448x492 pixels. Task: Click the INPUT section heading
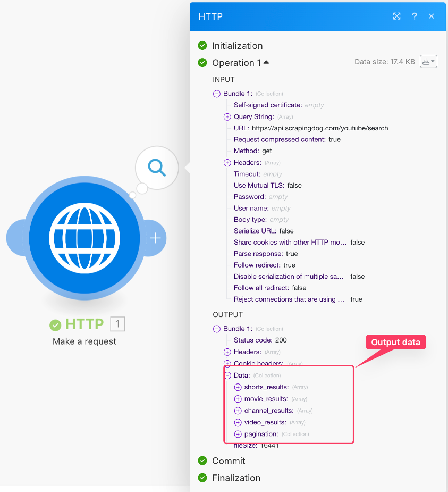pos(224,79)
